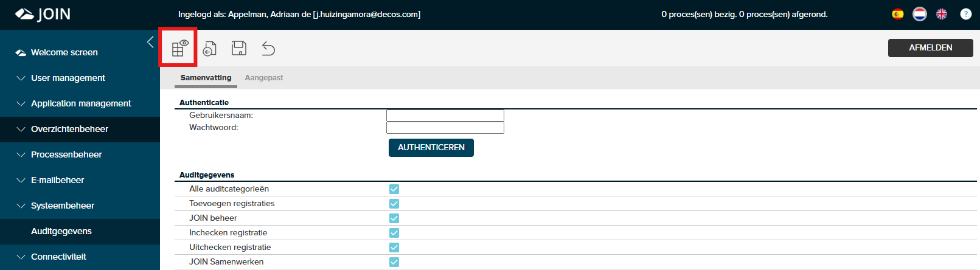The width and height of the screenshot is (980, 270).
Task: Click the import document arrow icon
Action: (x=210, y=49)
